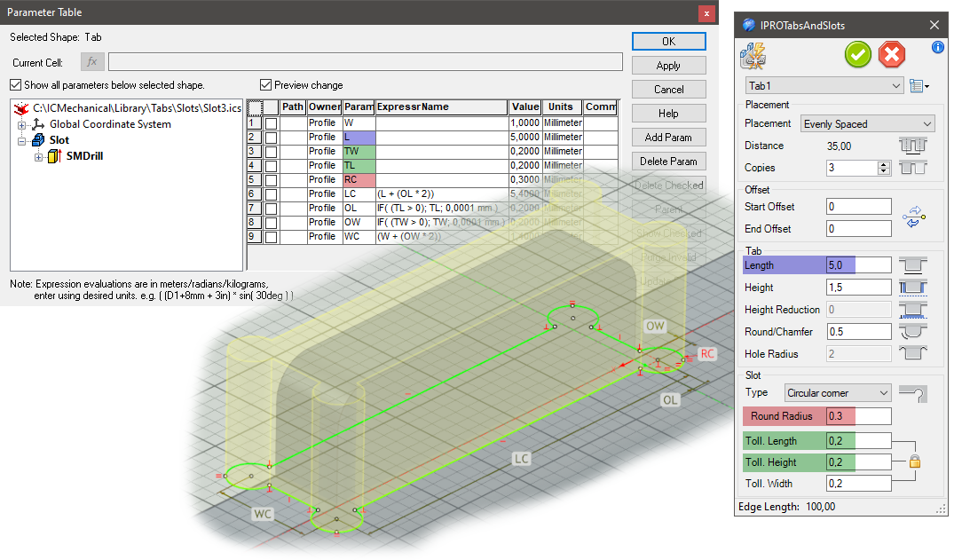Open the 'Evenly Spaced' placement dropdown
Image resolution: width=962 pixels, height=560 pixels.
pos(867,123)
